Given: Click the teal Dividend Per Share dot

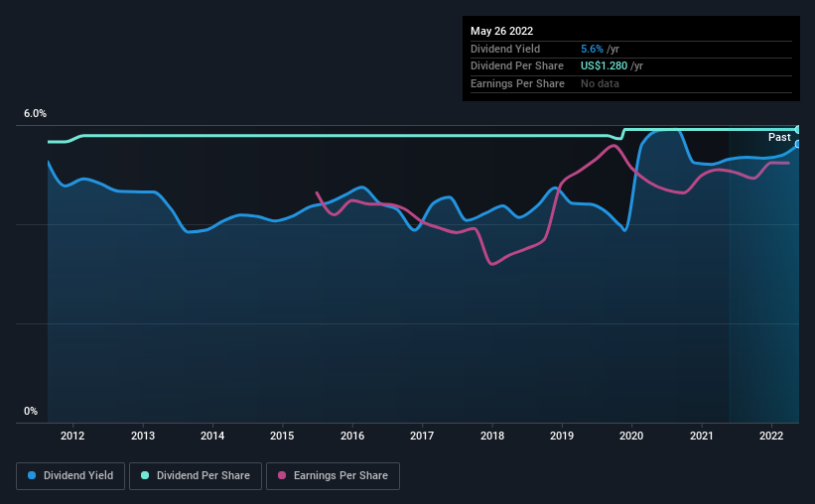Looking at the screenshot, I should (x=145, y=475).
